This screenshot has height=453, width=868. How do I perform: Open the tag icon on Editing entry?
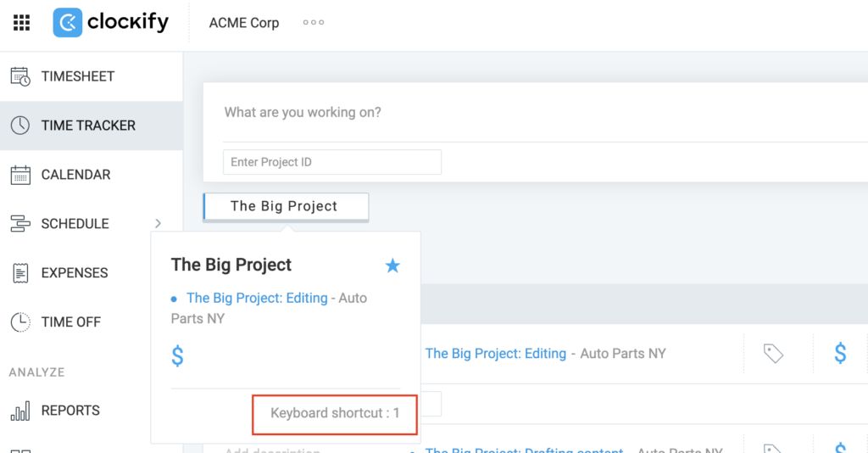773,353
